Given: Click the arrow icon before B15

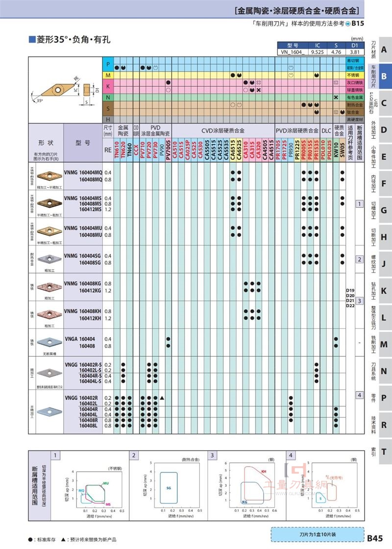Looking at the screenshot, I should click(x=348, y=24).
